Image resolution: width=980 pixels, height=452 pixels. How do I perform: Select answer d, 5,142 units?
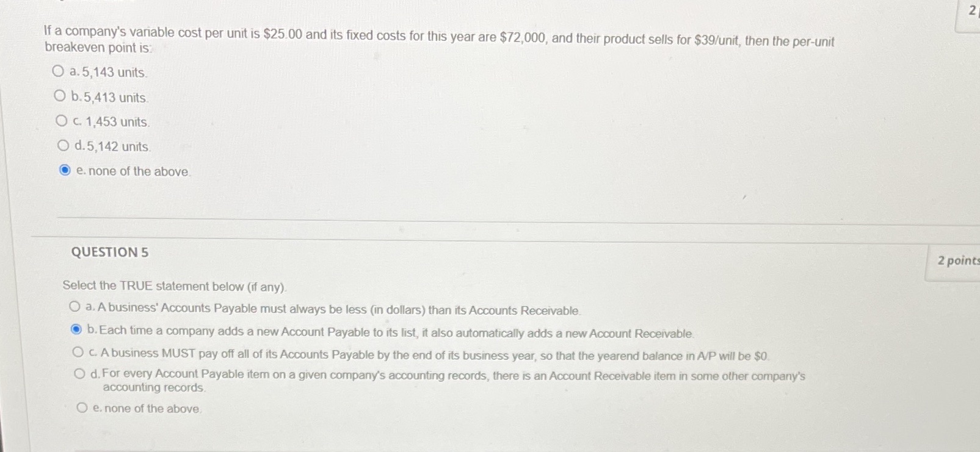coord(63,144)
